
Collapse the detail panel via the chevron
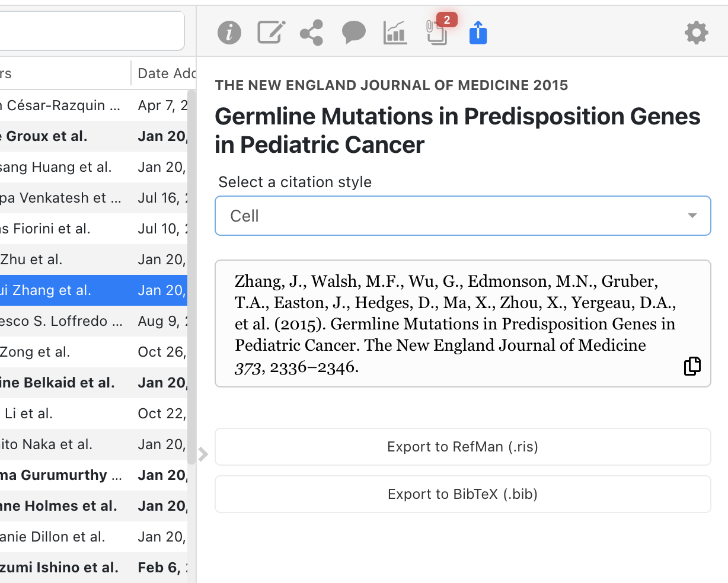[203, 454]
